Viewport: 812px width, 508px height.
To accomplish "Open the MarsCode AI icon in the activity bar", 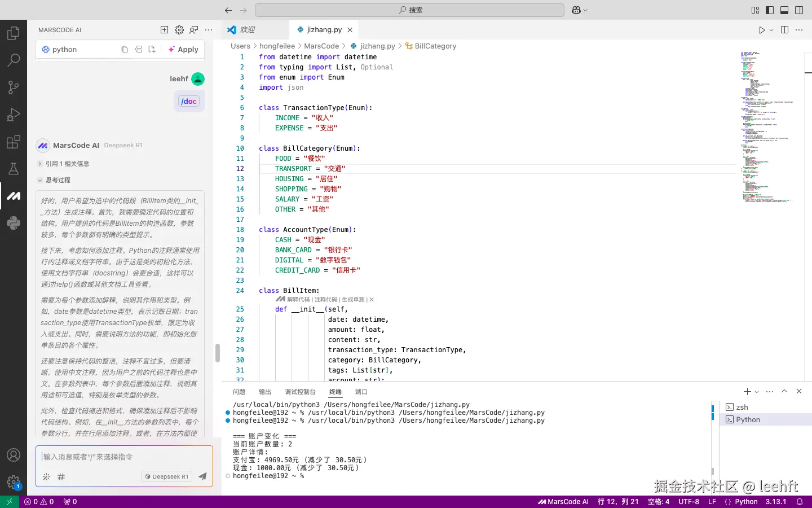I will click(x=13, y=196).
